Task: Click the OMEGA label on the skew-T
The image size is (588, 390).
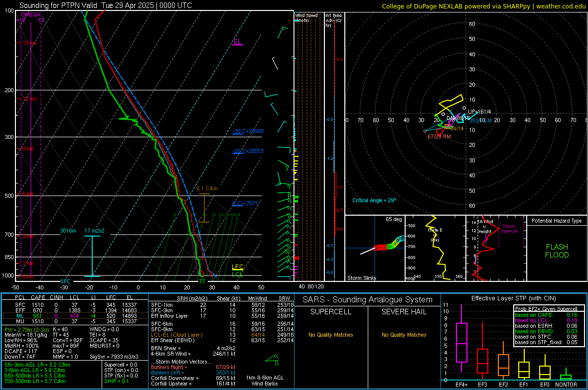Action: tap(31, 14)
